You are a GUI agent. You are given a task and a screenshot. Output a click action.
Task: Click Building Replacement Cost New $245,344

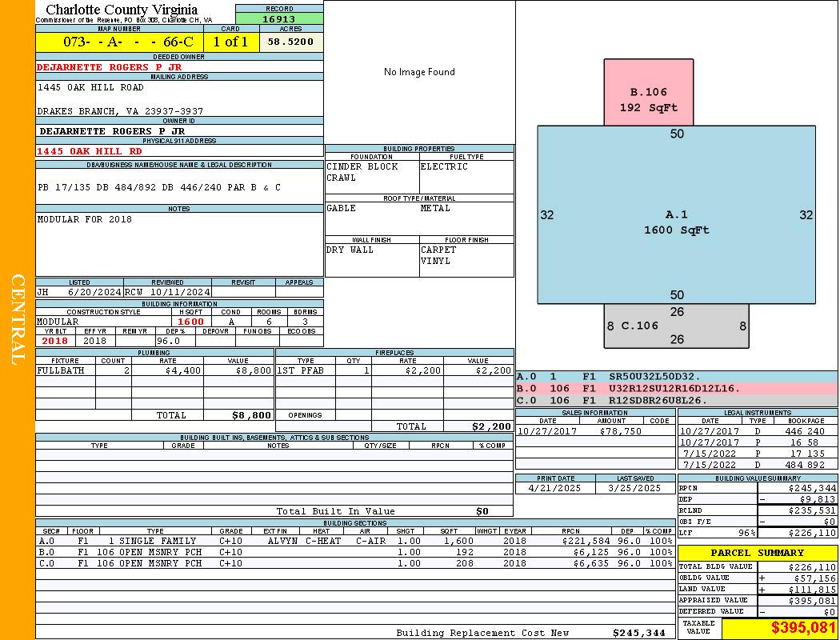639,633
